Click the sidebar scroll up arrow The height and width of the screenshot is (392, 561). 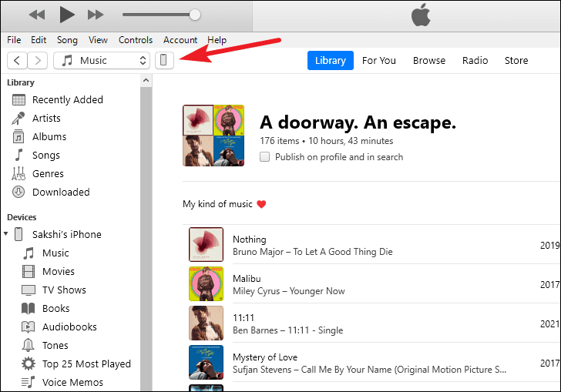[x=146, y=81]
